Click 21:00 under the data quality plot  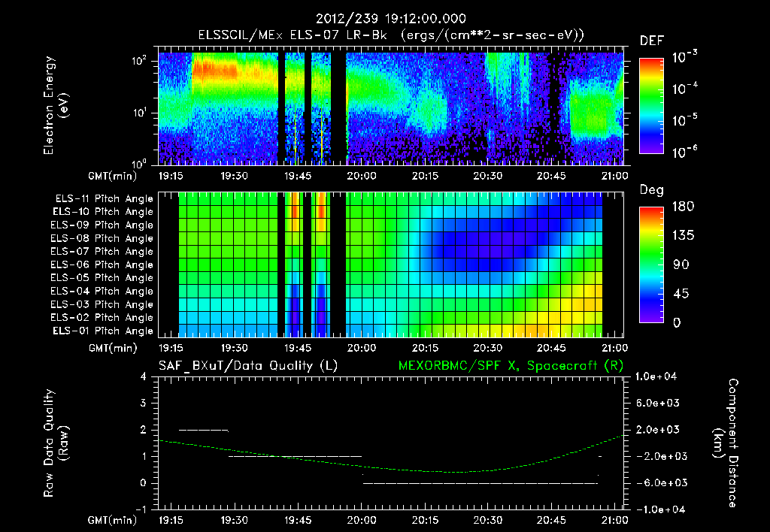tap(614, 520)
